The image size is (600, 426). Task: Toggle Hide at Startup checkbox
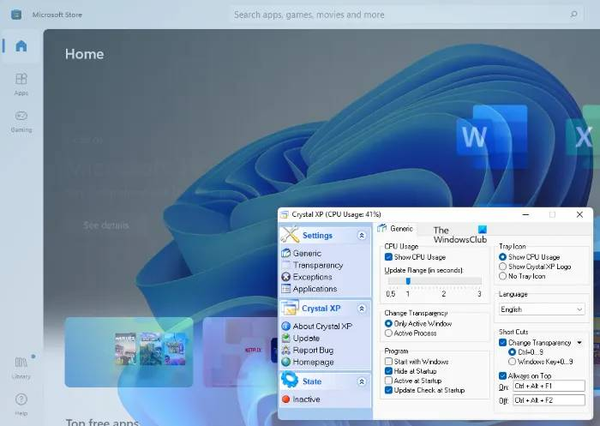click(x=388, y=371)
